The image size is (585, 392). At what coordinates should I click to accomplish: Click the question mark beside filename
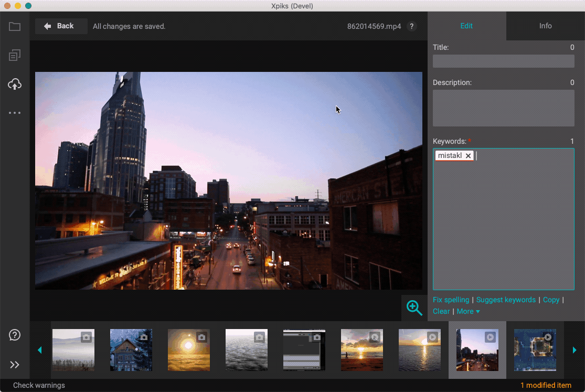tap(411, 26)
